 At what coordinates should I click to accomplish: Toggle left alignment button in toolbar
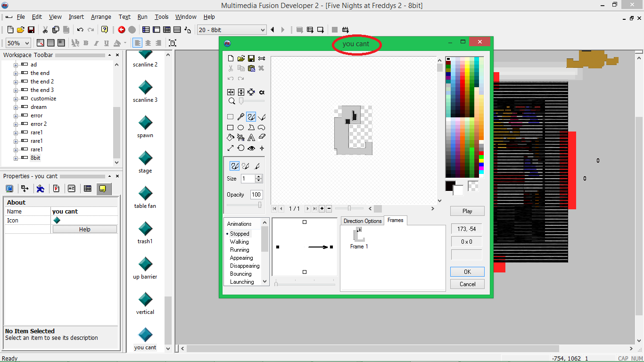point(137,43)
